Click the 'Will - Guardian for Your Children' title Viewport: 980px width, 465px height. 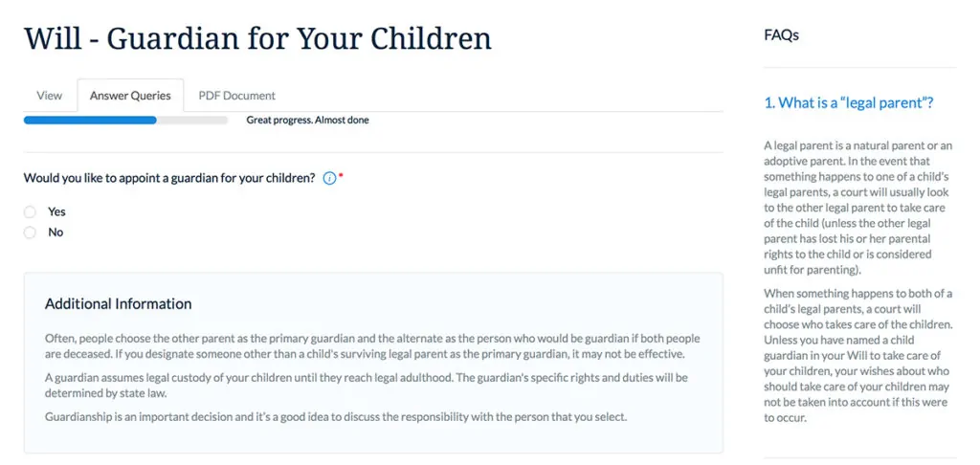pyautogui.click(x=257, y=38)
